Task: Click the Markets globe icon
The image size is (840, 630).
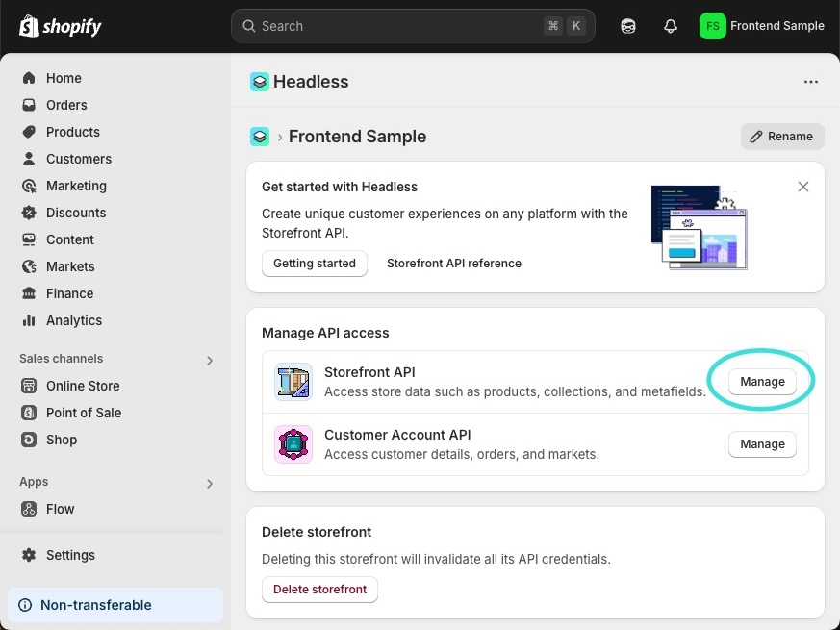Action: coord(29,266)
